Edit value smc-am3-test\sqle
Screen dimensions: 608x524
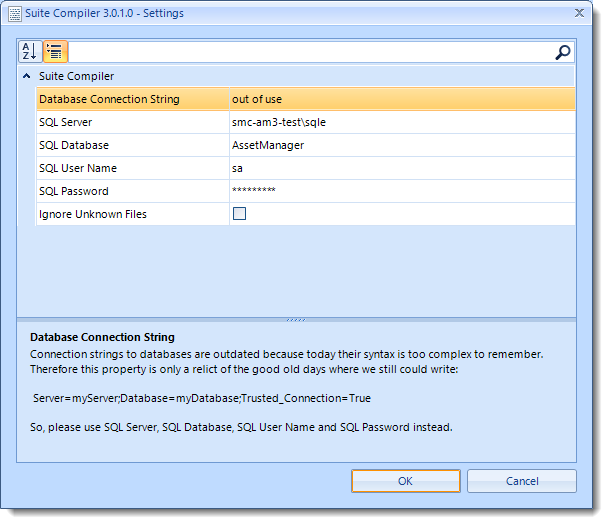[x=402, y=122]
